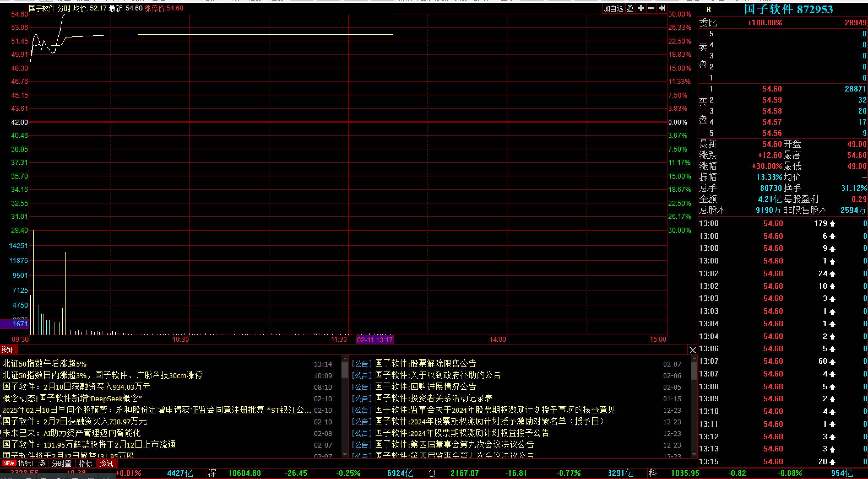This screenshot has height=479, width=868.
Task: Click the 金额 4.21亿 value
Action: click(770, 199)
